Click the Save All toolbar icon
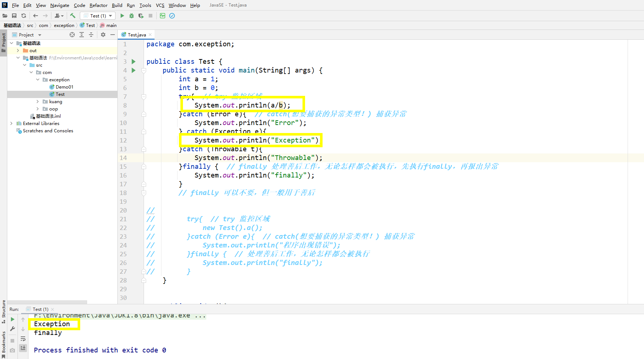Viewport: 644px width, 359px height. (14, 16)
